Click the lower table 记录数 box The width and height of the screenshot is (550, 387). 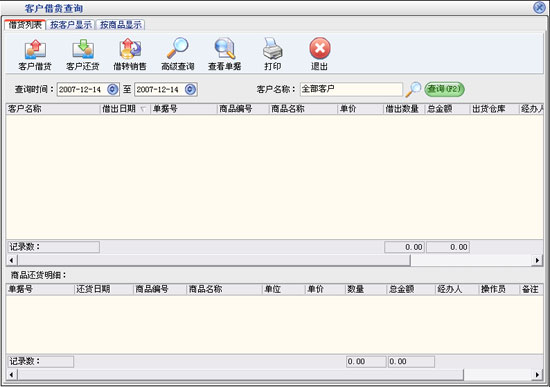tap(41, 361)
